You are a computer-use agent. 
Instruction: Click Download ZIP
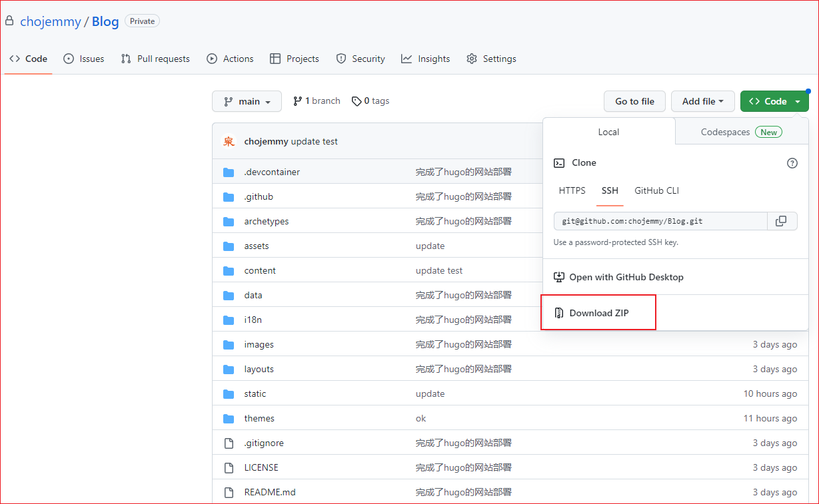pyautogui.click(x=598, y=313)
